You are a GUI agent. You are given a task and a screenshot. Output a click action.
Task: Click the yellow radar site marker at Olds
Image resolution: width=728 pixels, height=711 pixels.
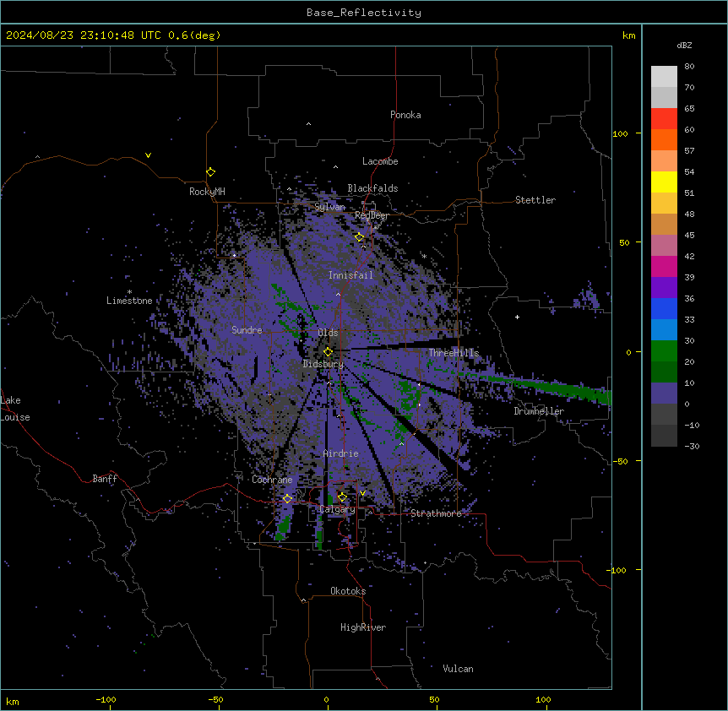point(328,352)
